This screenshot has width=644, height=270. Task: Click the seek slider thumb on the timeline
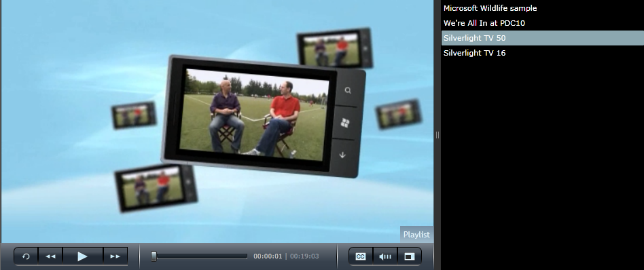[x=154, y=256]
